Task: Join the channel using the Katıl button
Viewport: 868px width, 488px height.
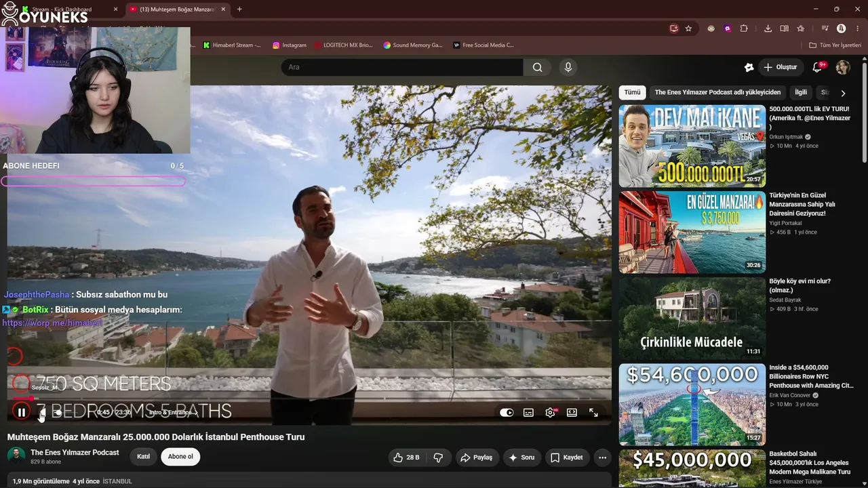Action: point(143,456)
